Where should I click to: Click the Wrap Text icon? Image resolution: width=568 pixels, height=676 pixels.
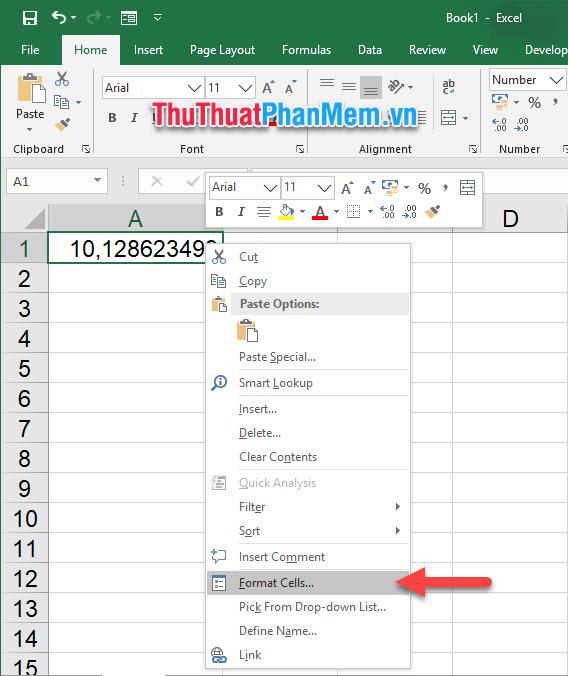pyautogui.click(x=449, y=87)
